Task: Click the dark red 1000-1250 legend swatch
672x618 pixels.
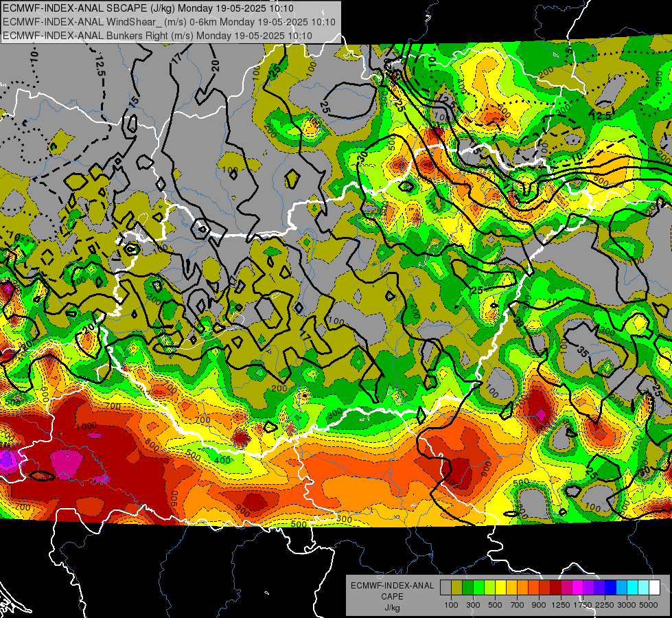Action: coord(555,588)
